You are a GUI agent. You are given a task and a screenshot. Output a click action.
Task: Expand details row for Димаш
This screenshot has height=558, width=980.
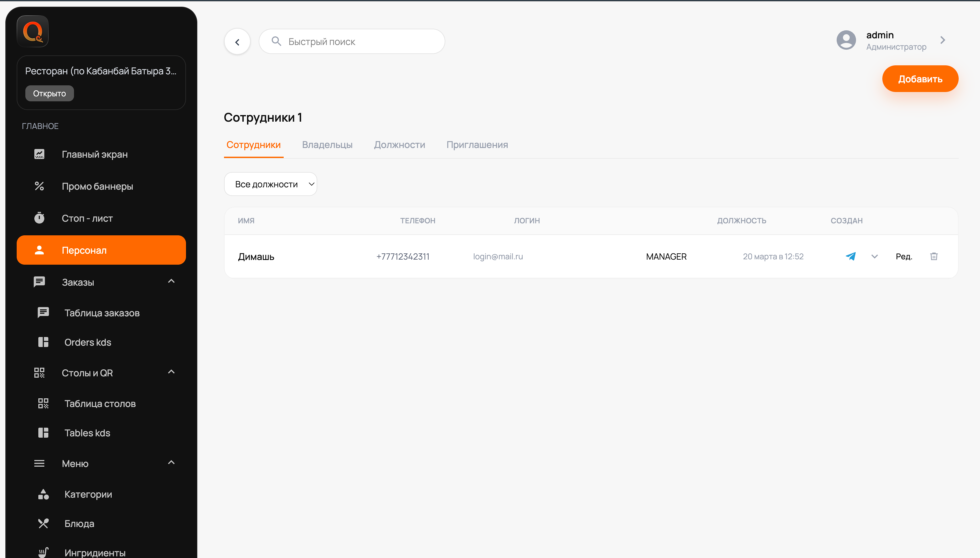tap(874, 256)
